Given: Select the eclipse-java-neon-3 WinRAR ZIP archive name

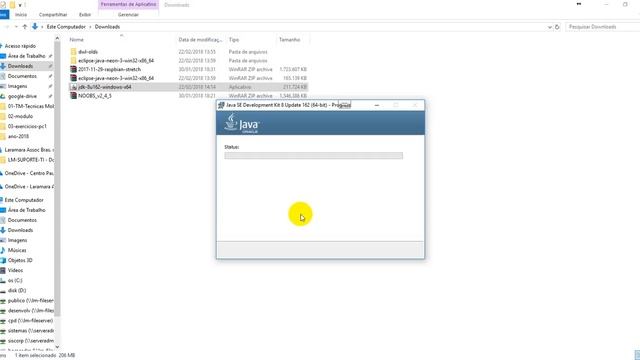Looking at the screenshot, I should pyautogui.click(x=116, y=78).
